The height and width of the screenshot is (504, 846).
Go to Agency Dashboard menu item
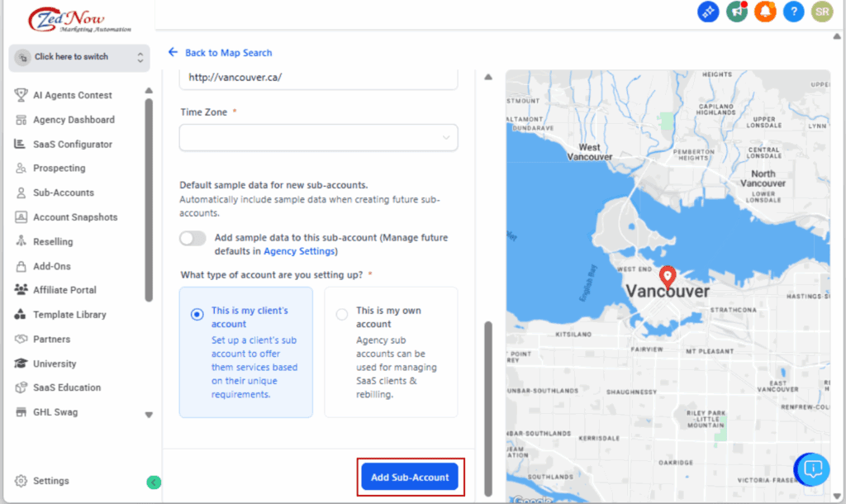[x=74, y=120]
